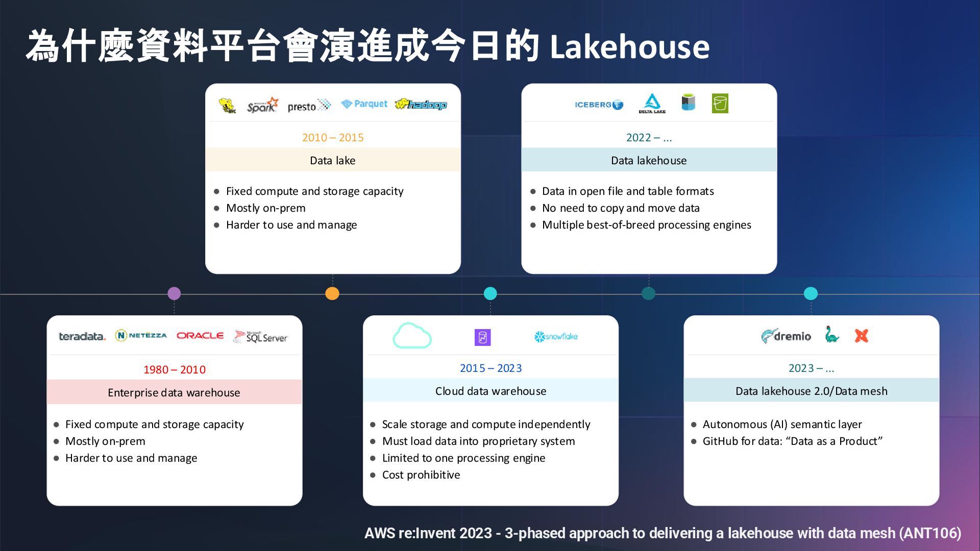
Task: Click the "1980 – 2010" date label
Action: 174,369
